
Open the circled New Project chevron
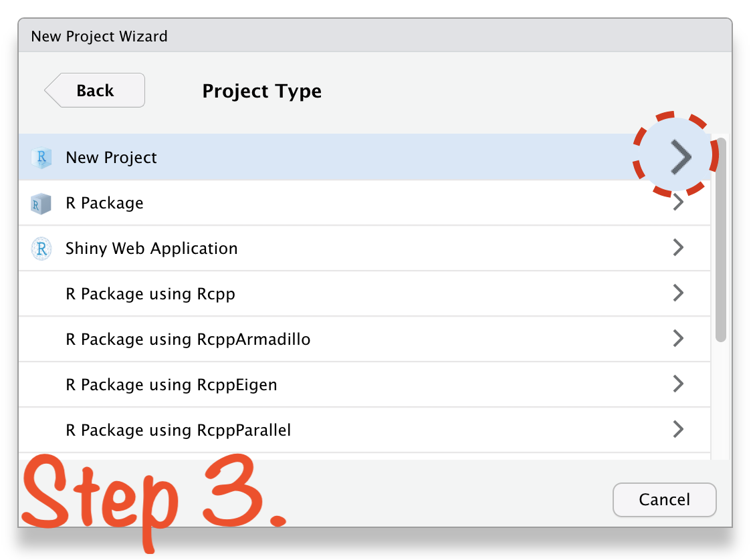pyautogui.click(x=681, y=156)
